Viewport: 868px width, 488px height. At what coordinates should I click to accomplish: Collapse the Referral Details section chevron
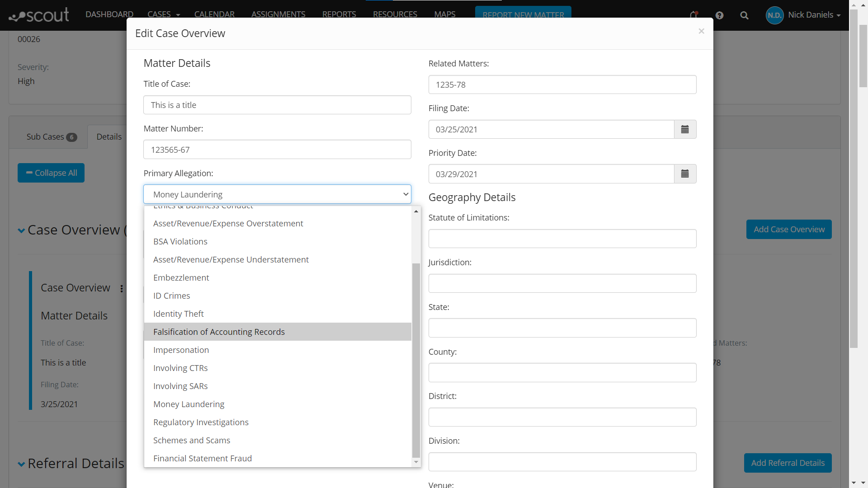coord(21,464)
